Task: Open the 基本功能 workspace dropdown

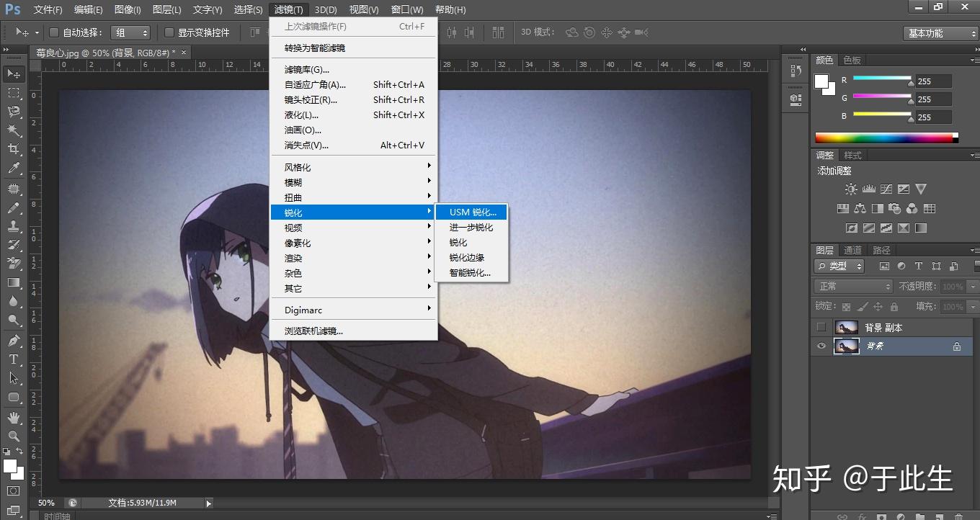Action: [940, 33]
